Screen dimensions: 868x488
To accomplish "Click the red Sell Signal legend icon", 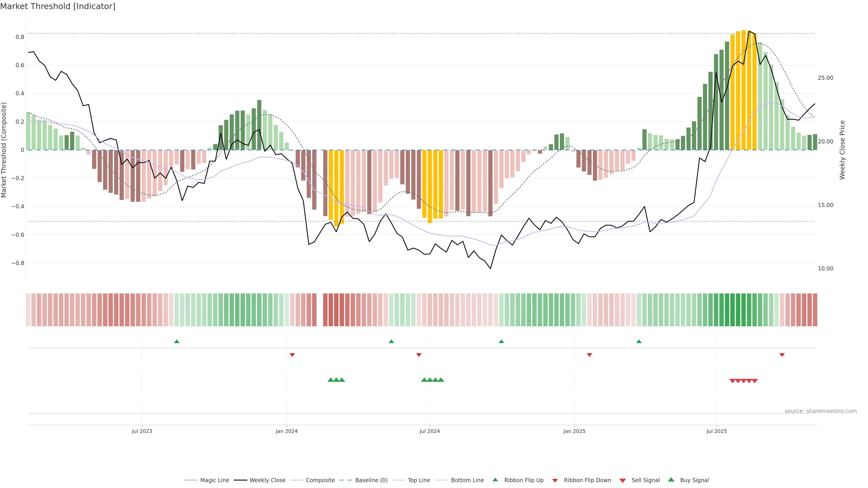I will point(623,480).
